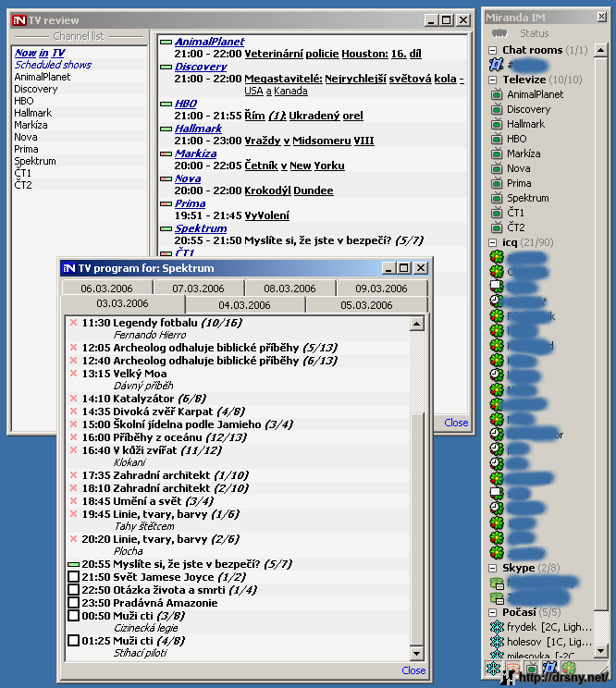Click the Discovery TV icon in Miranda
Viewport: 616px width, 688px height.
(497, 109)
